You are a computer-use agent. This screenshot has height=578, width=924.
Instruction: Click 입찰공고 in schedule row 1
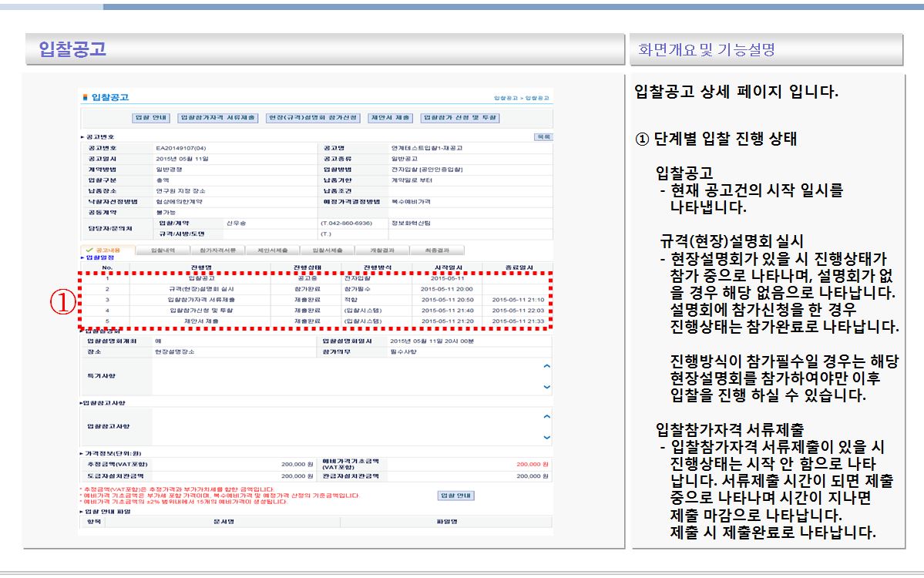(x=201, y=278)
